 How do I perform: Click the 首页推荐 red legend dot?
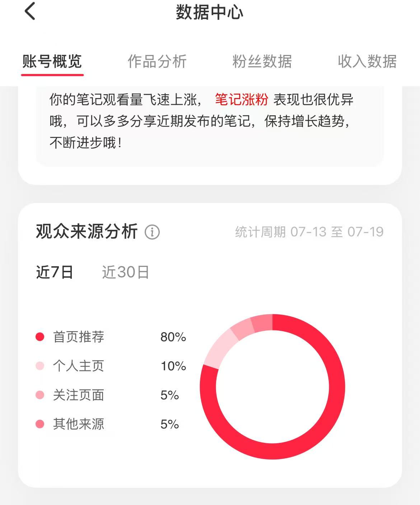click(x=40, y=337)
